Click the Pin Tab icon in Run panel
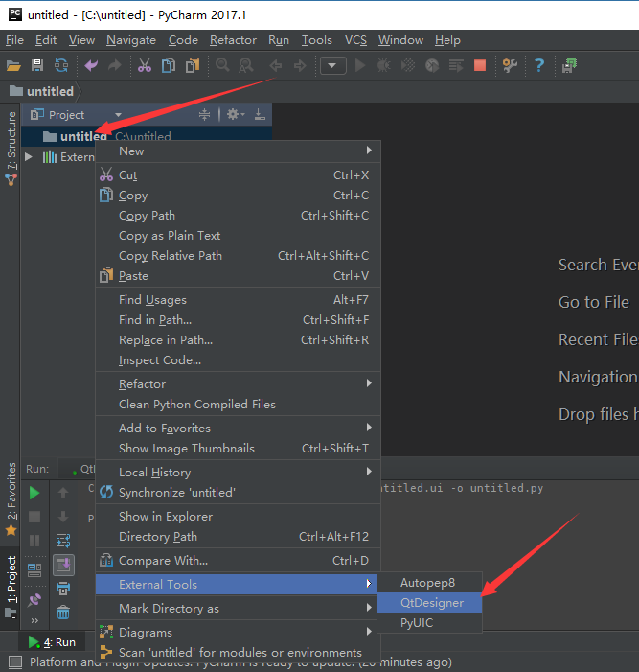 34,599
